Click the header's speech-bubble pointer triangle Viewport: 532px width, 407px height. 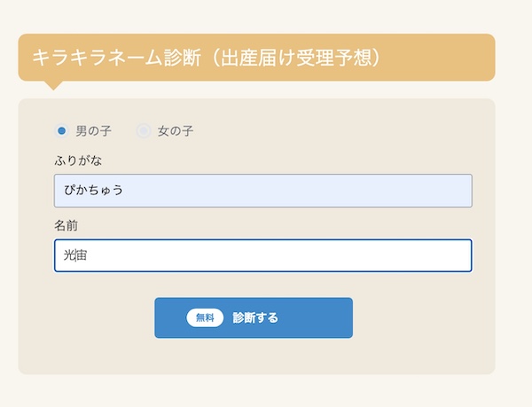[53, 85]
